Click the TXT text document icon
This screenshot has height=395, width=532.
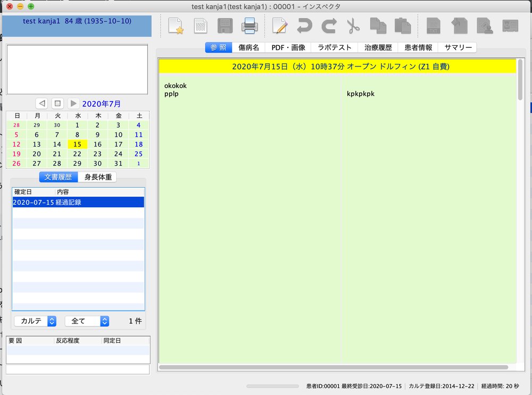pos(433,26)
